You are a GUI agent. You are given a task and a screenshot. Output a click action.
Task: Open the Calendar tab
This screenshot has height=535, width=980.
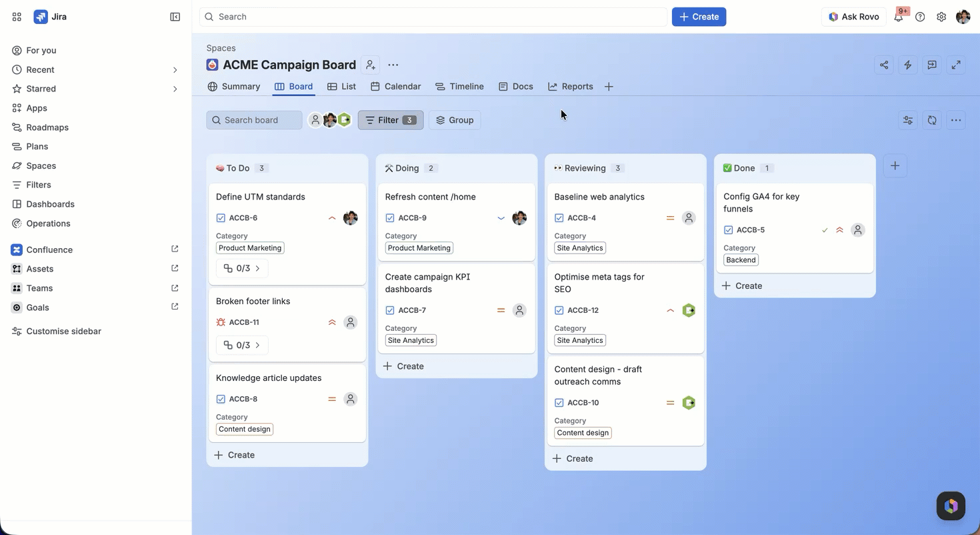396,87
